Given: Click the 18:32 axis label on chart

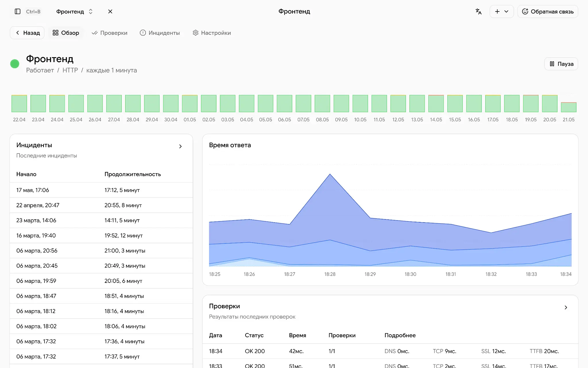Looking at the screenshot, I should [491, 274].
